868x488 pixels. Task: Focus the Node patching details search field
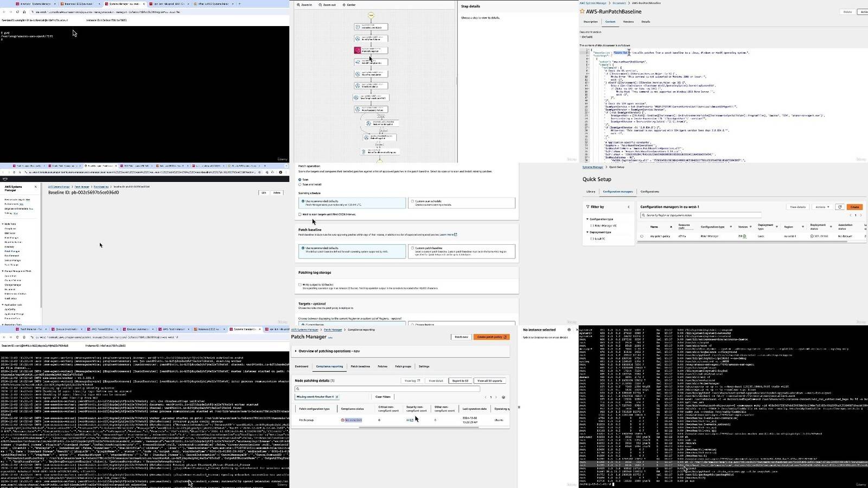[x=387, y=389]
